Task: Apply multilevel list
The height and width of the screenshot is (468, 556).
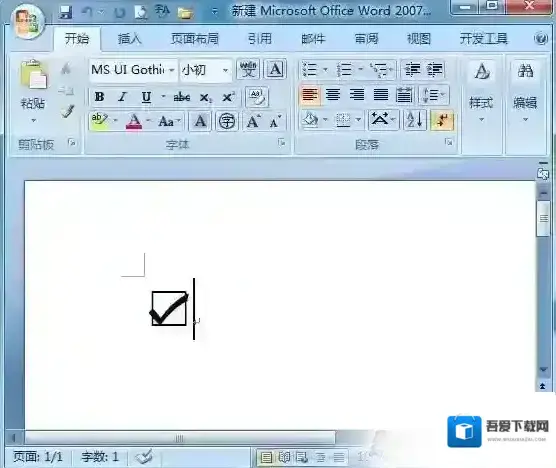Action: (379, 69)
